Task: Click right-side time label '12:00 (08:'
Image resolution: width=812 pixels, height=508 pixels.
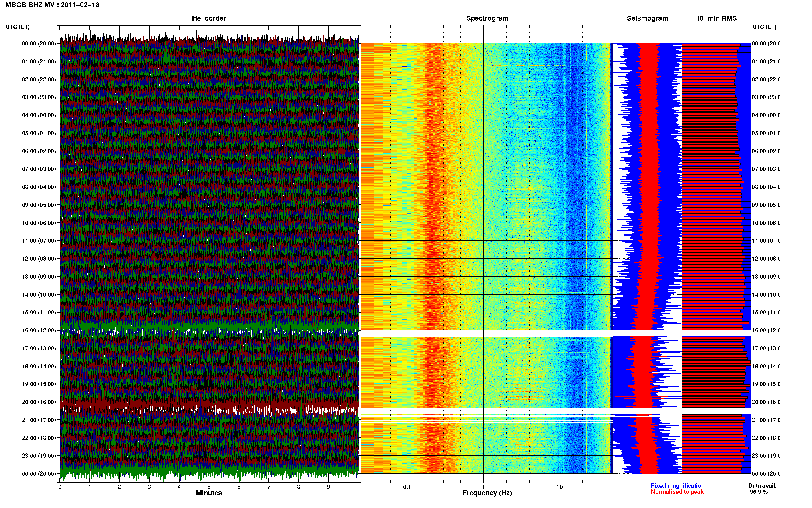Action: pos(766,258)
